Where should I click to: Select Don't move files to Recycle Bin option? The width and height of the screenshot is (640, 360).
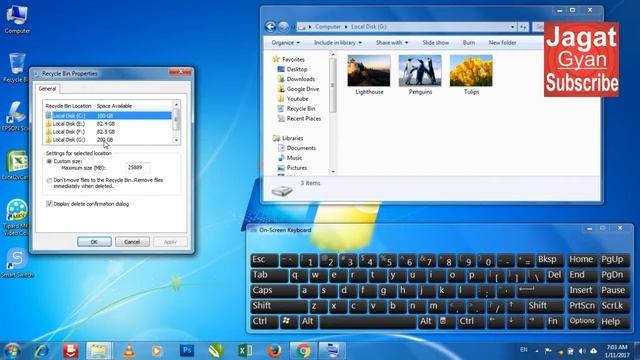point(49,180)
